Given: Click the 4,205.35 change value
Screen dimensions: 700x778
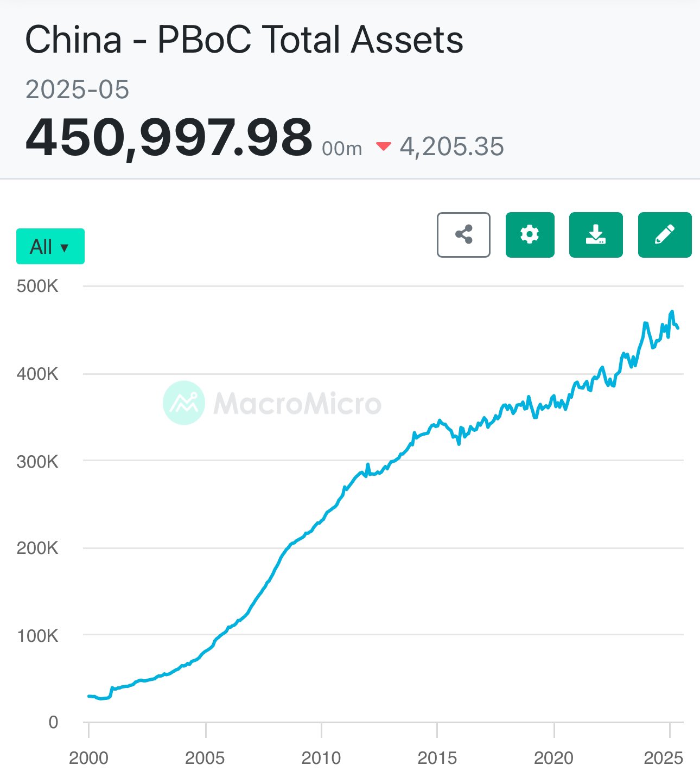Looking at the screenshot, I should [x=451, y=146].
